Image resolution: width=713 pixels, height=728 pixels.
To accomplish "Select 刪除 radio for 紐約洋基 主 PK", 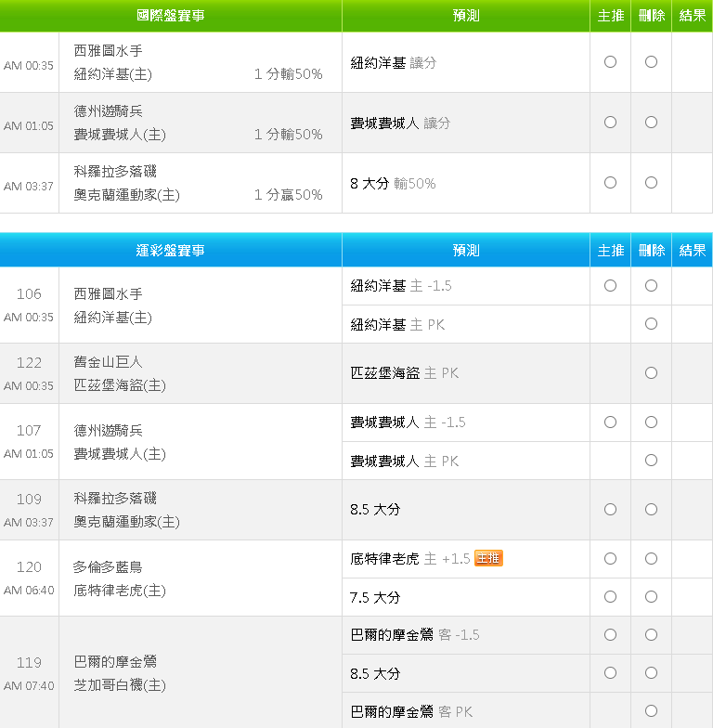I will 651,323.
